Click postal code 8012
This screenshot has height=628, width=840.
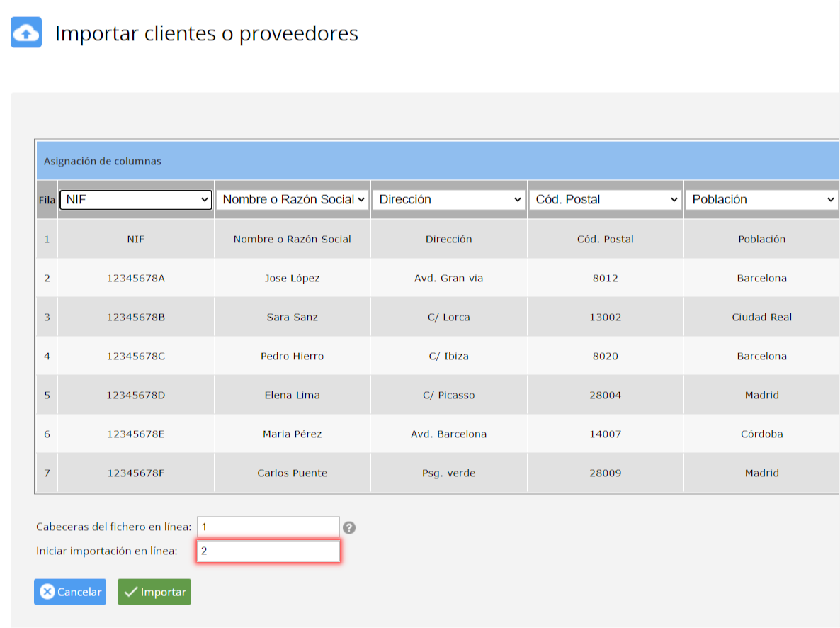click(x=606, y=278)
